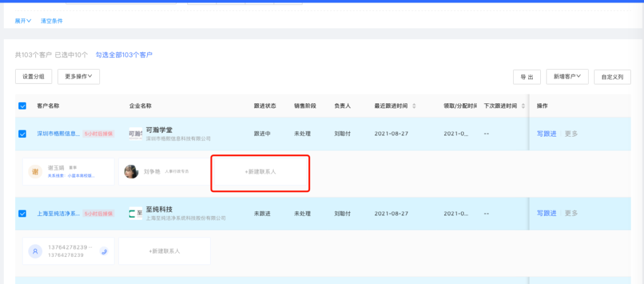Click the blue person avatar icon for 13764278239
This screenshot has width=644, height=284.
click(36, 251)
